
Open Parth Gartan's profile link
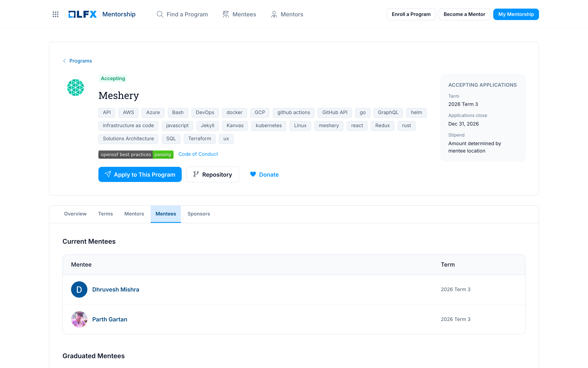pyautogui.click(x=110, y=319)
